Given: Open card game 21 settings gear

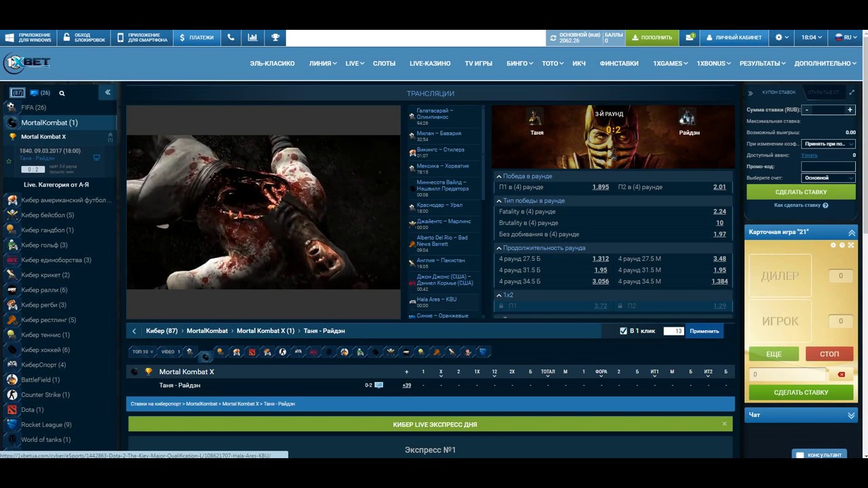Looking at the screenshot, I should (833, 245).
